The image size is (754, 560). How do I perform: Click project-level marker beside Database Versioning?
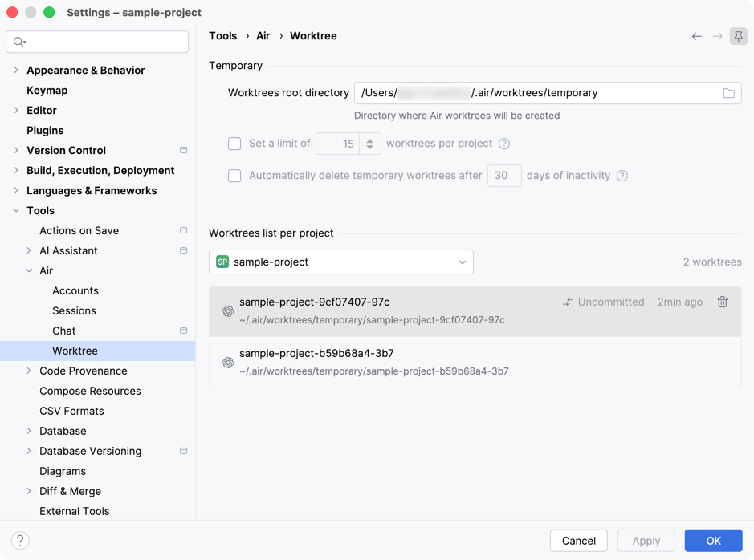183,451
